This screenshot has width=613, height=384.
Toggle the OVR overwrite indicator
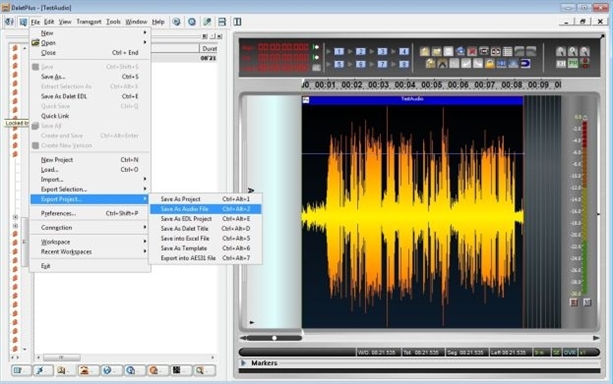pyautogui.click(x=569, y=353)
